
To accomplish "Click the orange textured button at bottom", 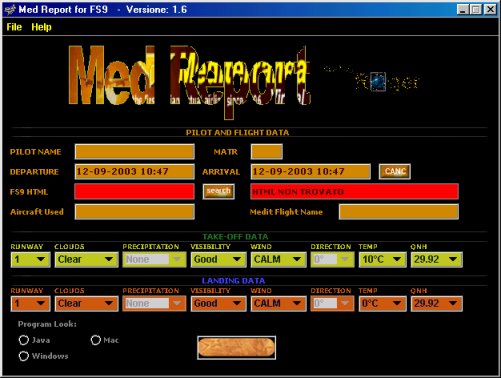I will coord(236,348).
